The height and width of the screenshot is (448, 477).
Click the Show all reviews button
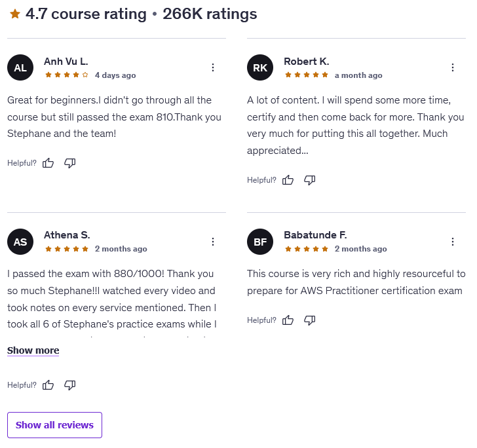54,425
